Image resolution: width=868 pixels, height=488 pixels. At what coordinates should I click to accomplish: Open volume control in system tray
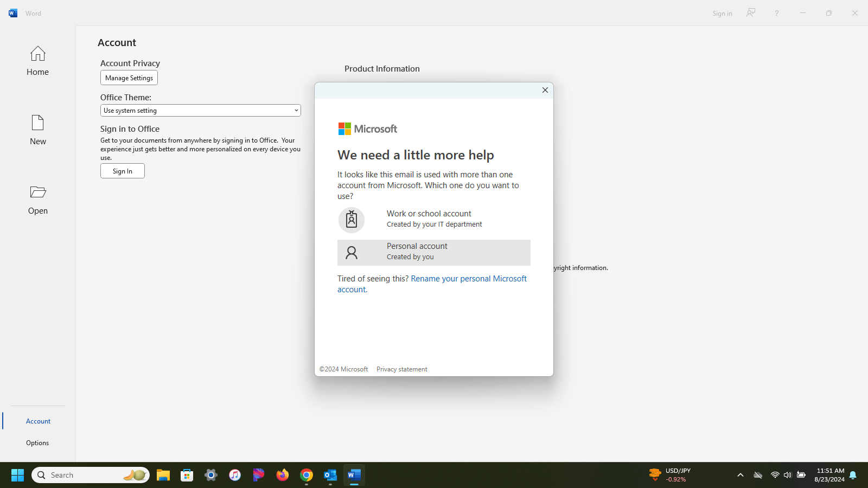pyautogui.click(x=788, y=475)
